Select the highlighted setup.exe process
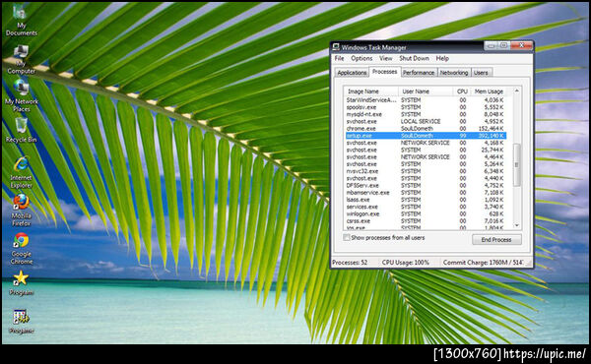Viewport: 591px width, 364px height. 426,136
